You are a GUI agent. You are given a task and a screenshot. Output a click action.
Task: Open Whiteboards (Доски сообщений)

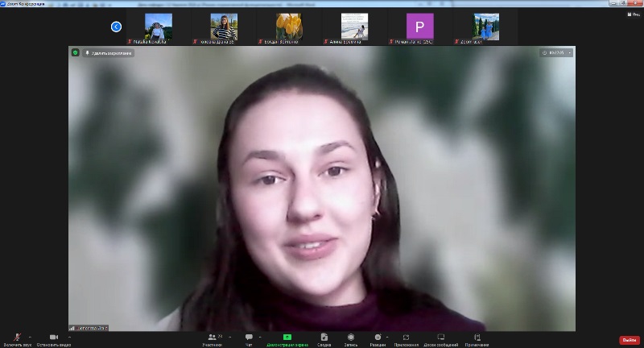440,340
